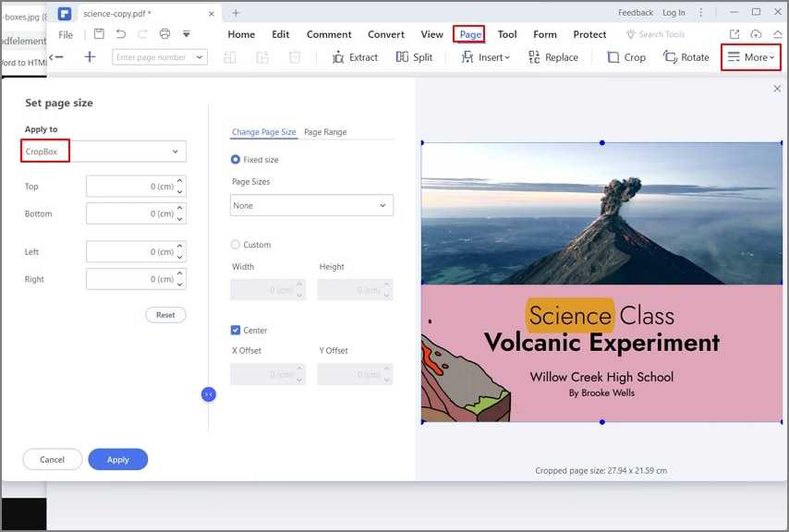Screen dimensions: 789x532
Task: Click the previous page minus icon
Action: click(56, 57)
